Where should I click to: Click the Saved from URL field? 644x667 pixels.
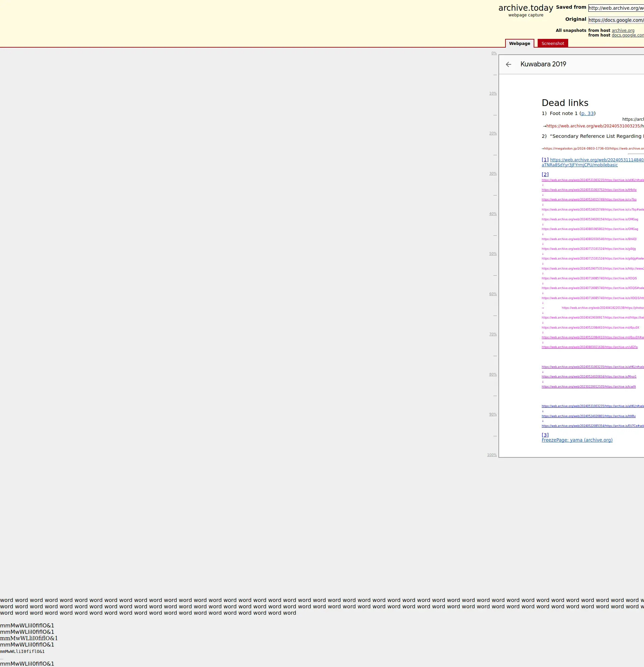point(616,8)
